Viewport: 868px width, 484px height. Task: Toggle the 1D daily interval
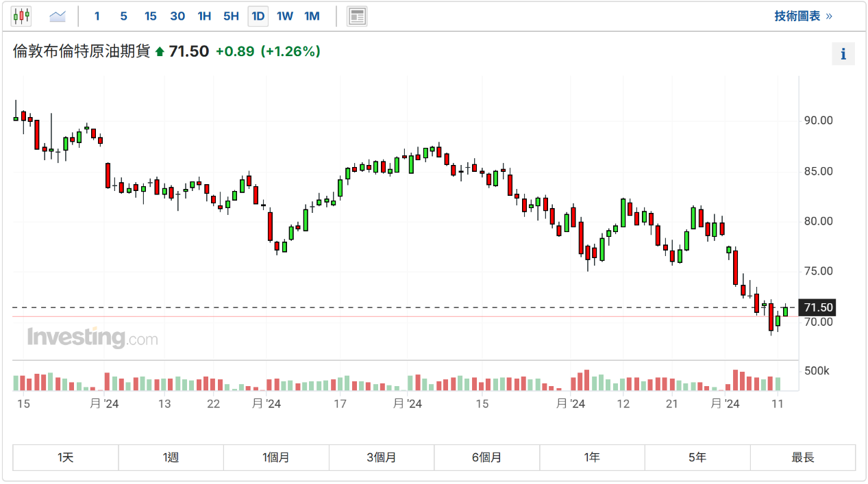coord(258,16)
